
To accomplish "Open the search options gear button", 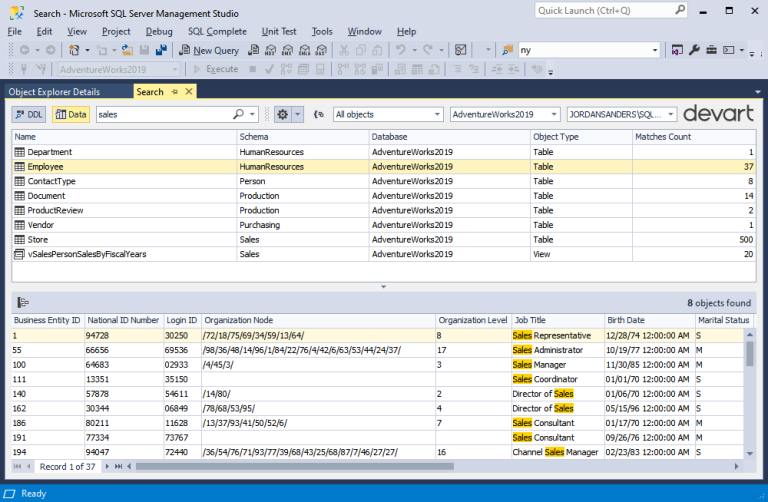I will [284, 115].
